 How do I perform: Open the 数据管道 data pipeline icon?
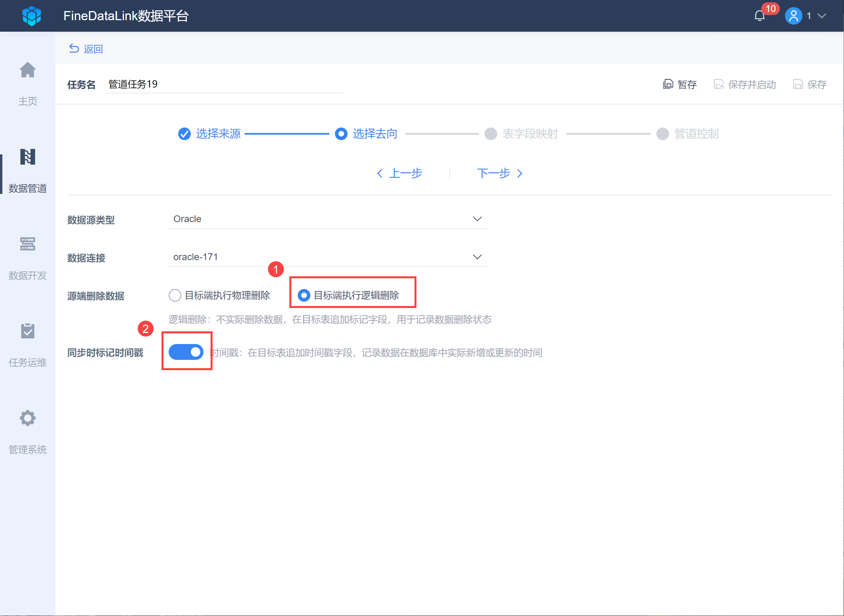pos(28,157)
